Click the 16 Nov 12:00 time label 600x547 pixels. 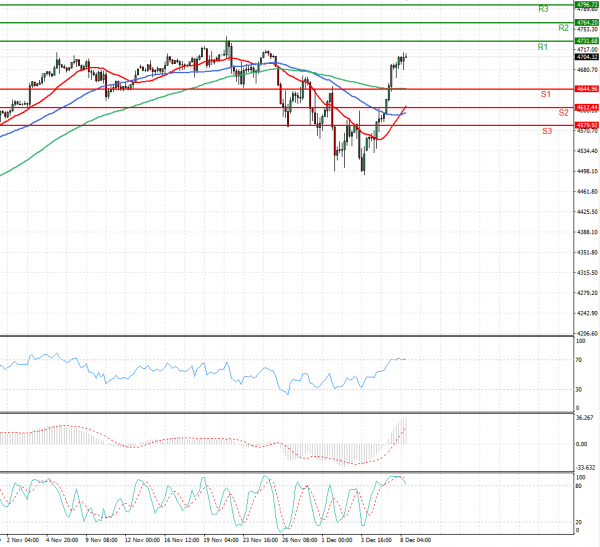182,540
